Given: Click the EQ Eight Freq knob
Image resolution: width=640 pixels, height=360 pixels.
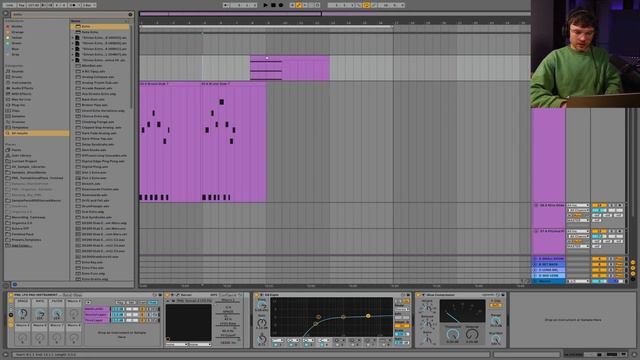Looking at the screenshot, I should 262,305.
